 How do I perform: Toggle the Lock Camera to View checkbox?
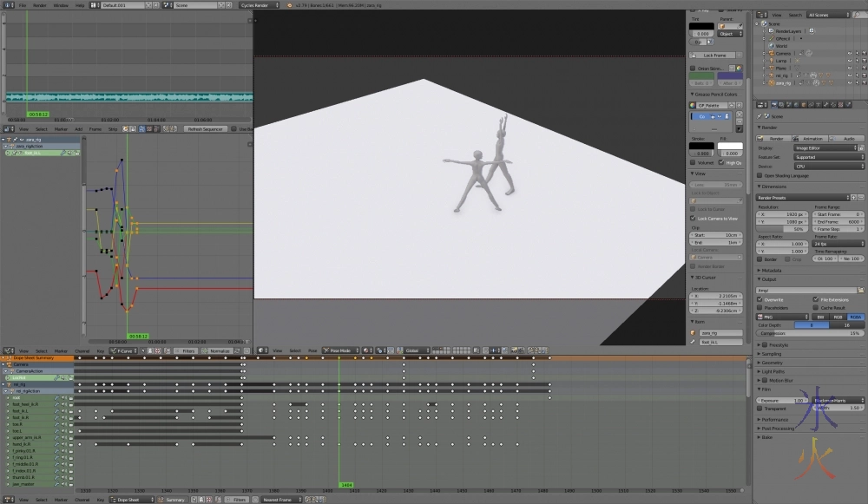pos(694,219)
